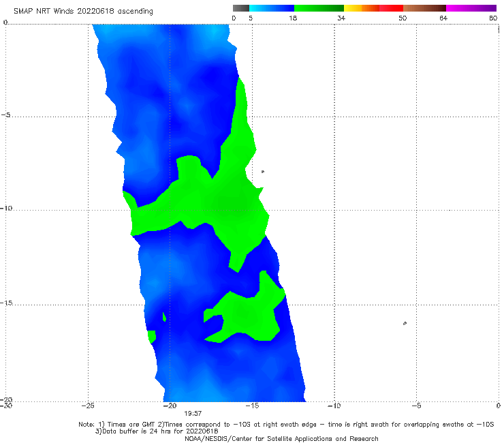Click the magenta segment at the color bar's end
The height and width of the screenshot is (443, 504).
(471, 8)
